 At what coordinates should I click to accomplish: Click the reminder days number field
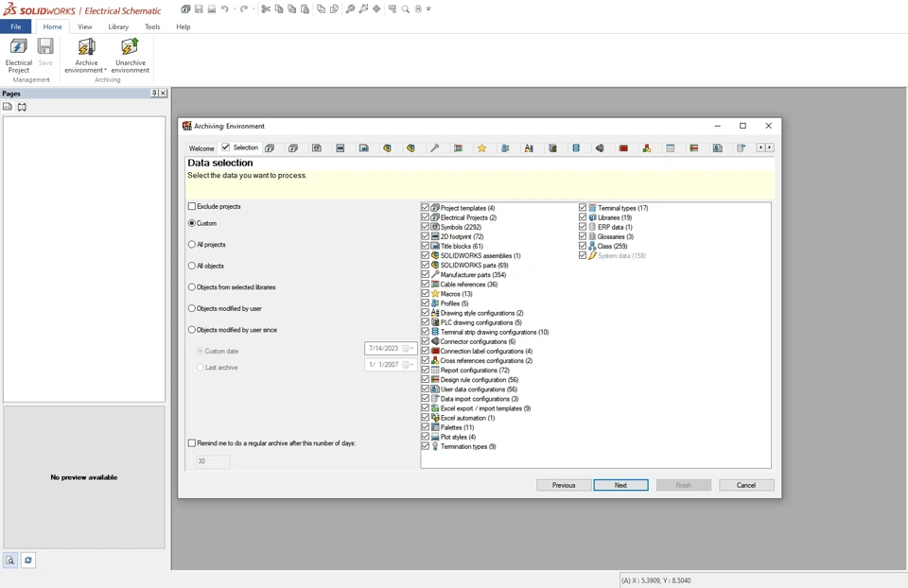pos(213,461)
